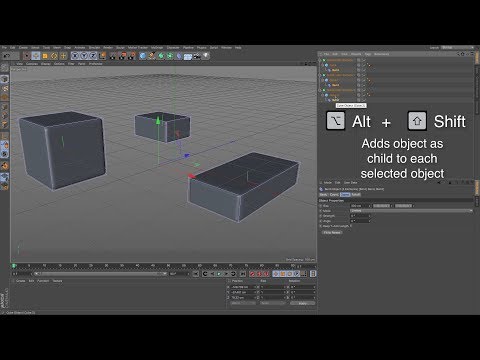Select the Scale tool
Screen dimensions: 480x360
click(x=45, y=56)
